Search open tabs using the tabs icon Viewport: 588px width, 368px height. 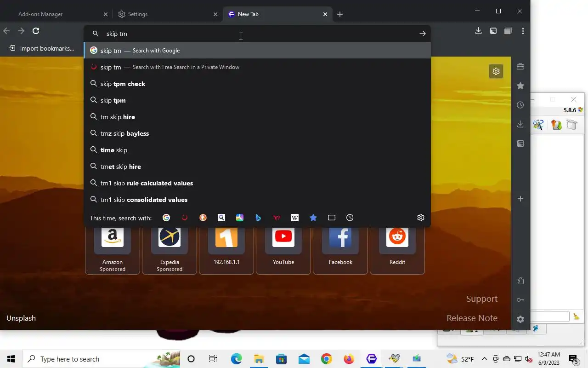click(x=332, y=218)
